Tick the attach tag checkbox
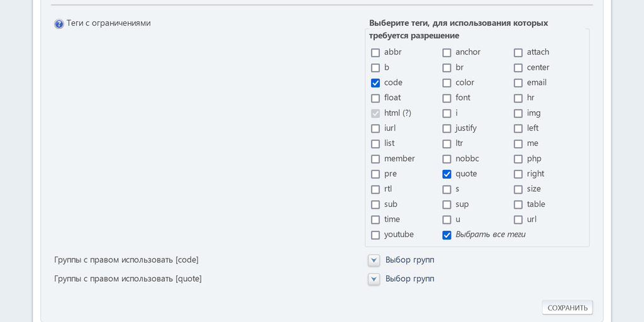This screenshot has height=322, width=644. click(x=518, y=53)
